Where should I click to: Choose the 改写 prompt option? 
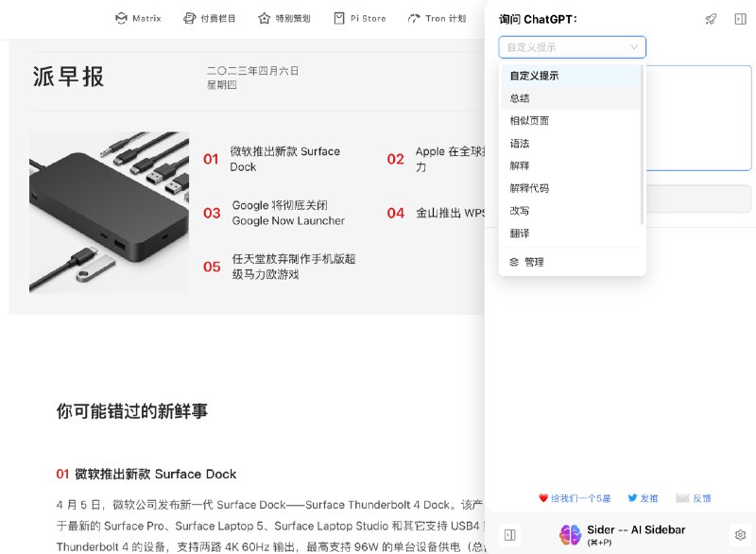pos(571,211)
